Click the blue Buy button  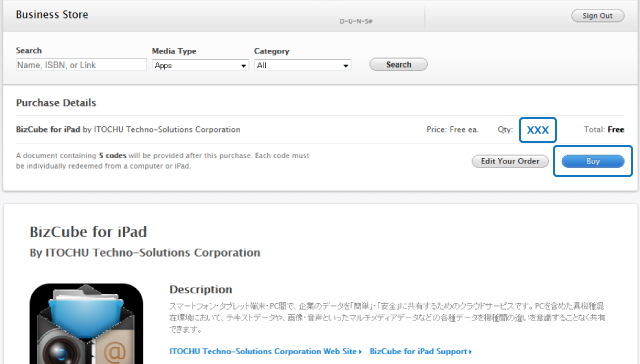coord(593,161)
